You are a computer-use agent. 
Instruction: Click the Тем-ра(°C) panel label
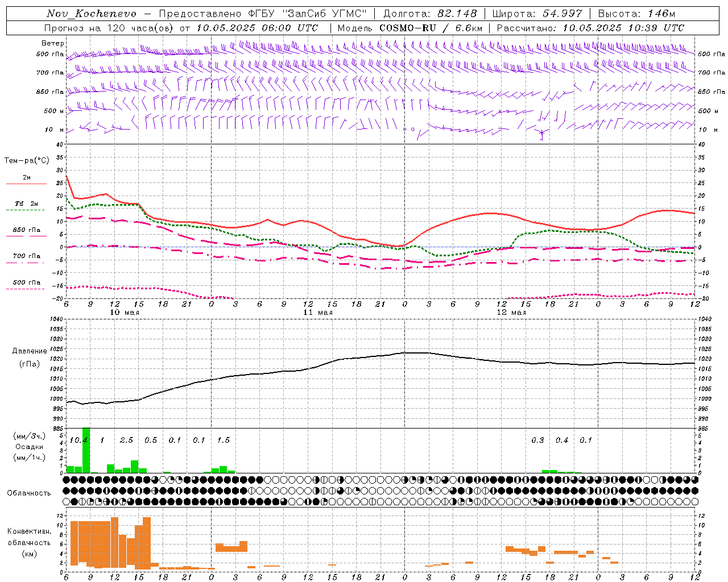tap(27, 161)
